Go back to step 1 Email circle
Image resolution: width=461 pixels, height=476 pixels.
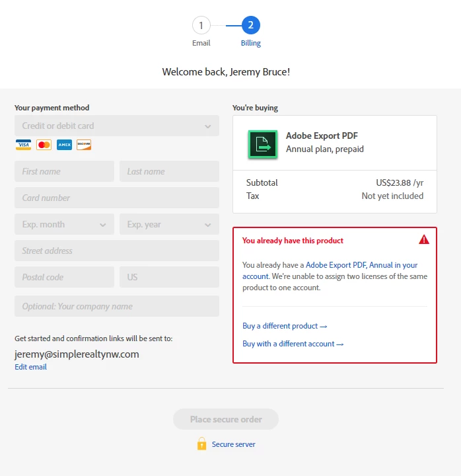[201, 25]
